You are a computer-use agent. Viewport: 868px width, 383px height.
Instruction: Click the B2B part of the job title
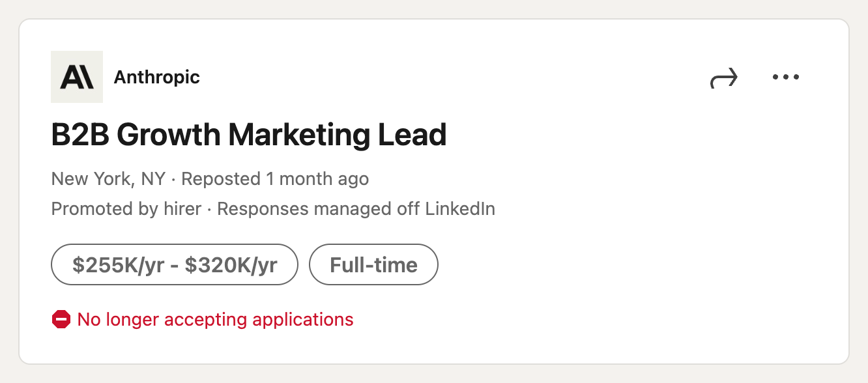click(80, 135)
